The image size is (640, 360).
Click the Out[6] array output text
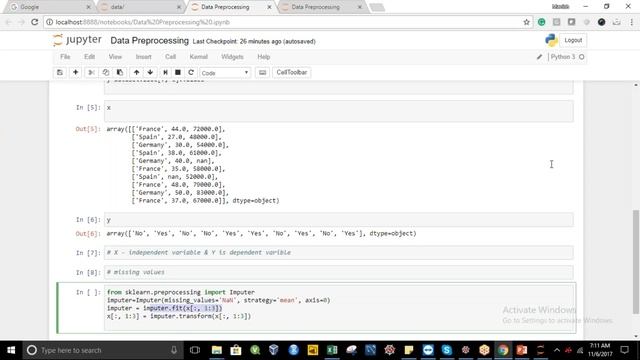click(261, 233)
